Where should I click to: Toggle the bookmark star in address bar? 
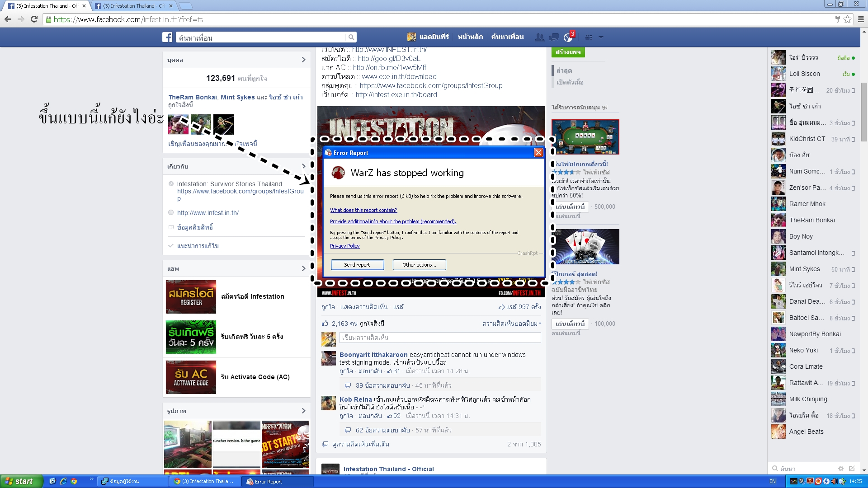847,19
